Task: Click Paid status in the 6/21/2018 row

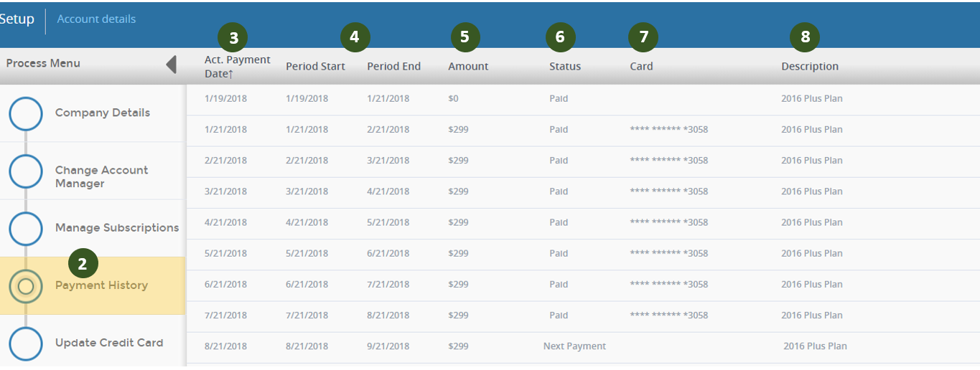Action: tap(559, 285)
